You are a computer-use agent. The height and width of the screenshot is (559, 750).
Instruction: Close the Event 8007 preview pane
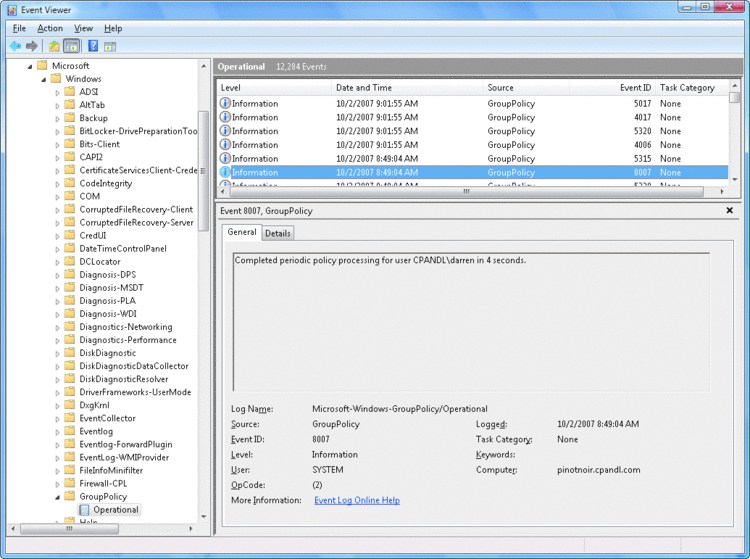[x=729, y=210]
